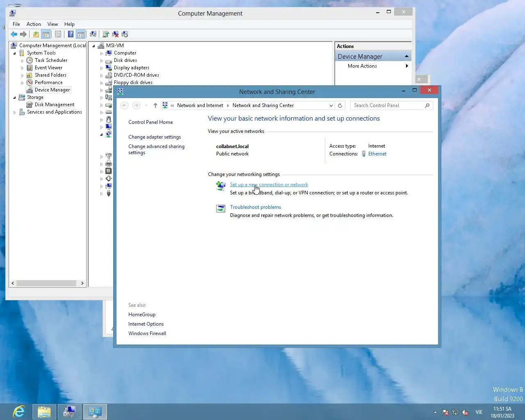Select Task Scheduler in the console tree
This screenshot has width=525, height=420.
(x=51, y=60)
